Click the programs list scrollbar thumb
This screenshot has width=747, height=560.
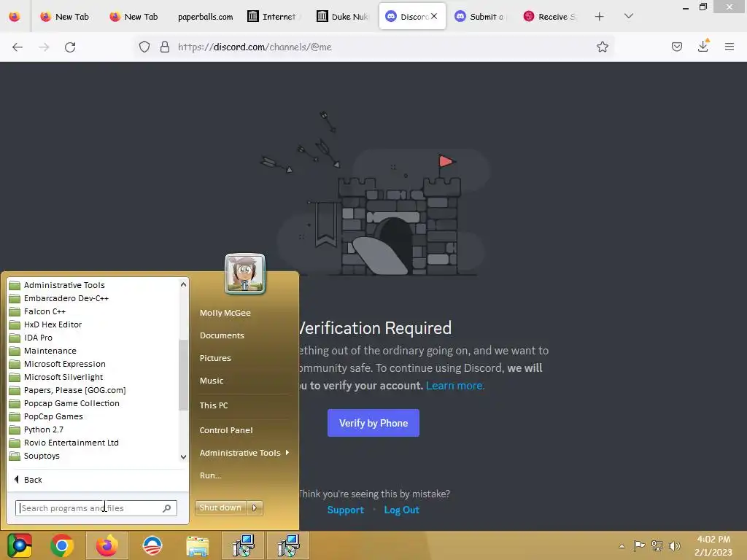tap(183, 375)
